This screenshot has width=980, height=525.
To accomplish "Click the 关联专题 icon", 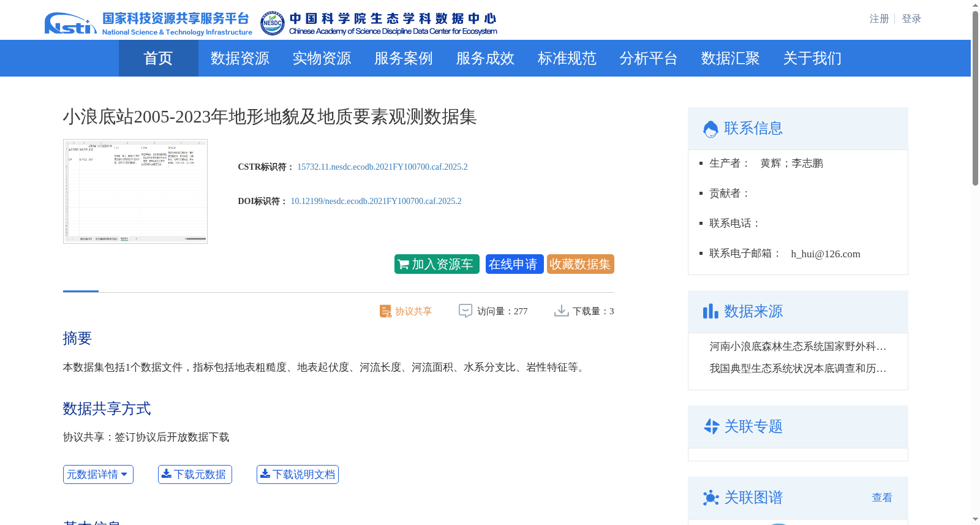I will tap(711, 426).
